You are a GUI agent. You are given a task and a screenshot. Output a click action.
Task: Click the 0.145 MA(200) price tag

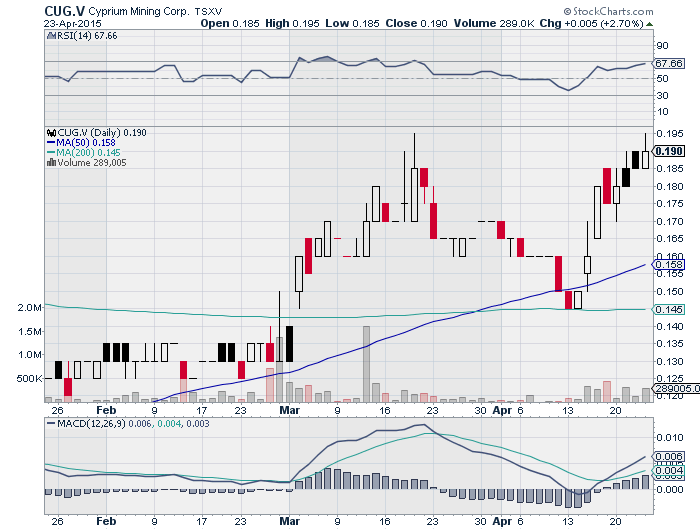pyautogui.click(x=668, y=309)
